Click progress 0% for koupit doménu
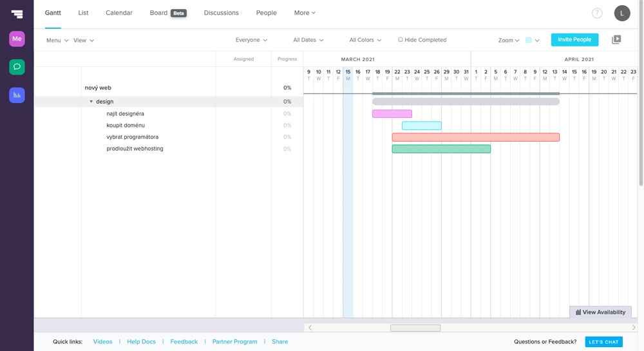The height and width of the screenshot is (351, 644). (287, 125)
